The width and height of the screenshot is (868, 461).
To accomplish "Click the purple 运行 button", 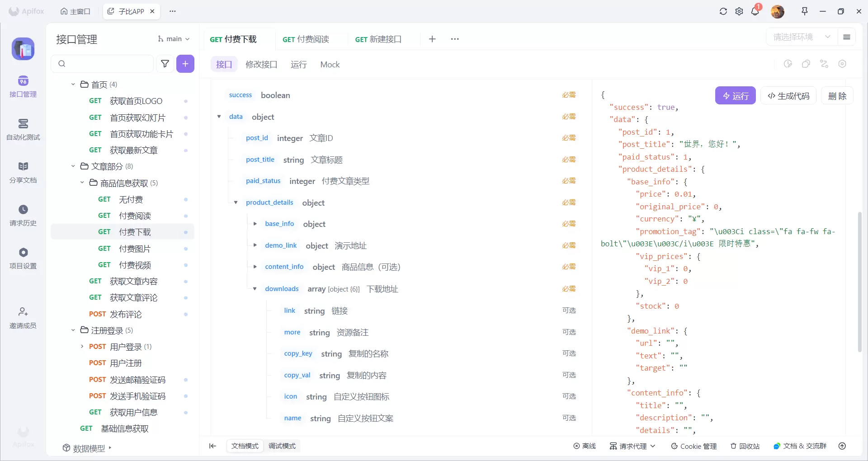I will (736, 96).
